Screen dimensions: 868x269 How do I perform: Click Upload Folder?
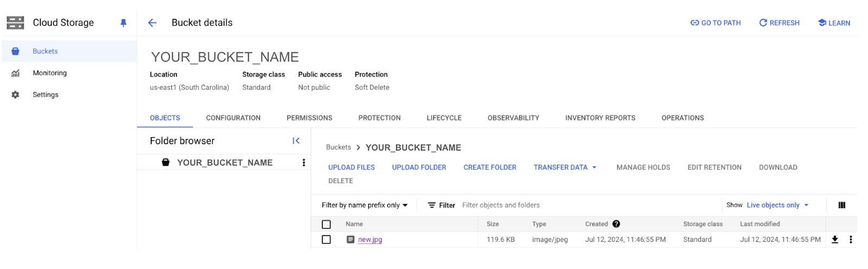coord(419,167)
